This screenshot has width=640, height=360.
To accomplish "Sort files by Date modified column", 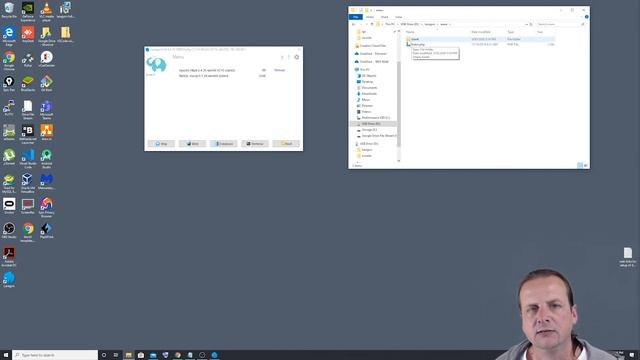I will coord(481,32).
